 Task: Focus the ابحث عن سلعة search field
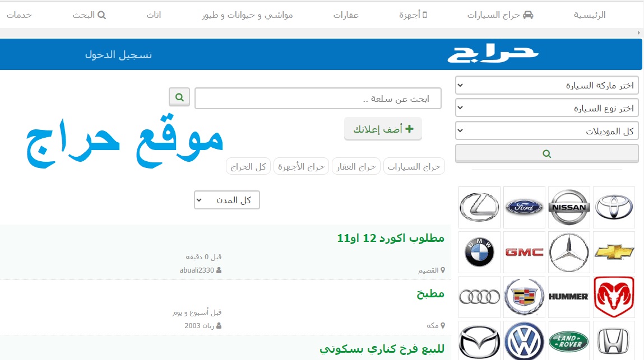[x=318, y=98]
